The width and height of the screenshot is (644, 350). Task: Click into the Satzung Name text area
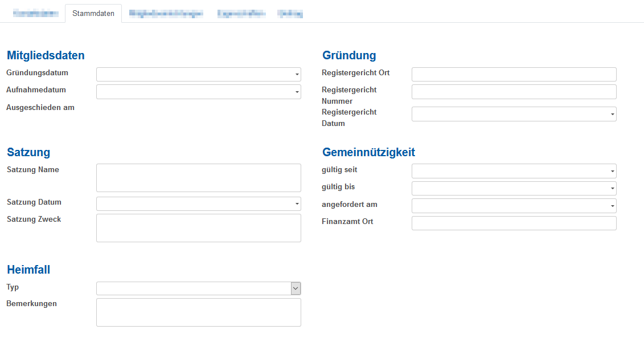coord(198,178)
